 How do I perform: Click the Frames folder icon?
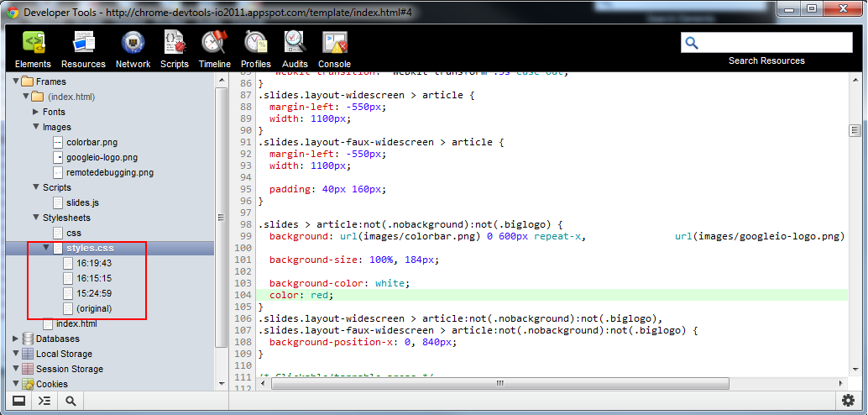(x=27, y=81)
